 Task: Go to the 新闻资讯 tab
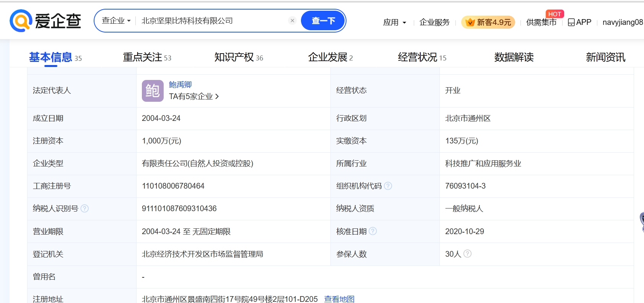[x=606, y=57]
